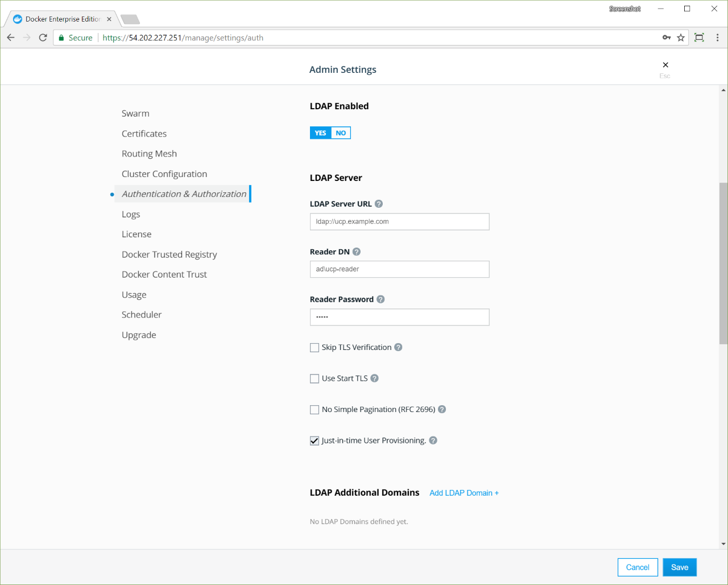
Task: Reload the page using browser refresh icon
Action: coord(43,38)
